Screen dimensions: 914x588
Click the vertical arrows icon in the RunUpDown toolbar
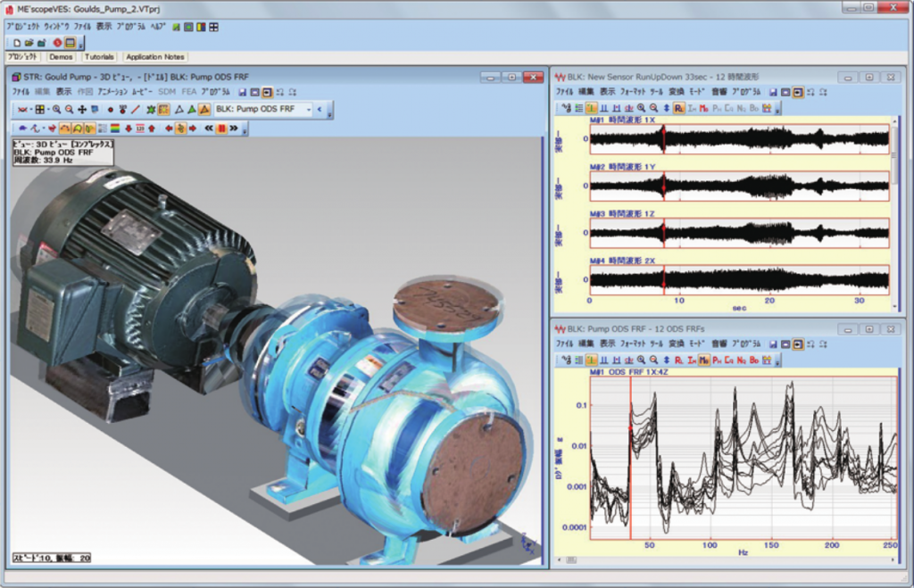[x=666, y=108]
